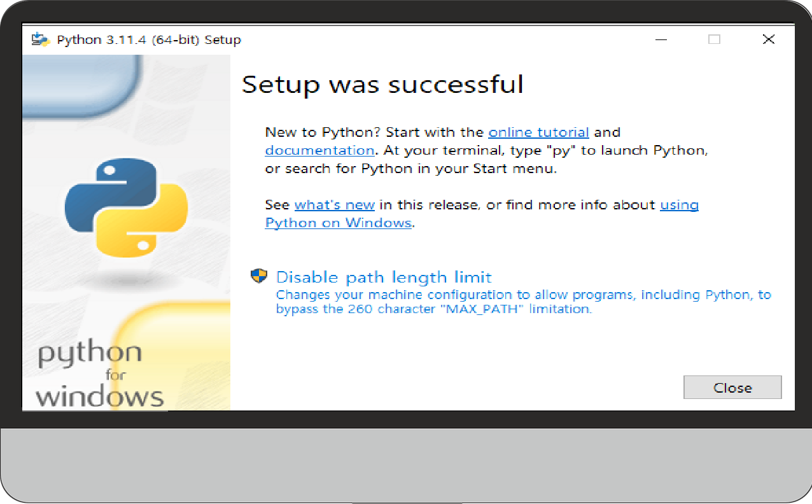Open the documentation link
Viewport: 812px width, 504px height.
[319, 150]
